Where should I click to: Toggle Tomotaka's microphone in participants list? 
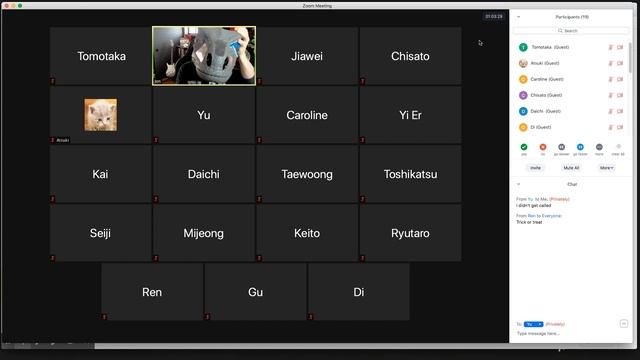(611, 47)
